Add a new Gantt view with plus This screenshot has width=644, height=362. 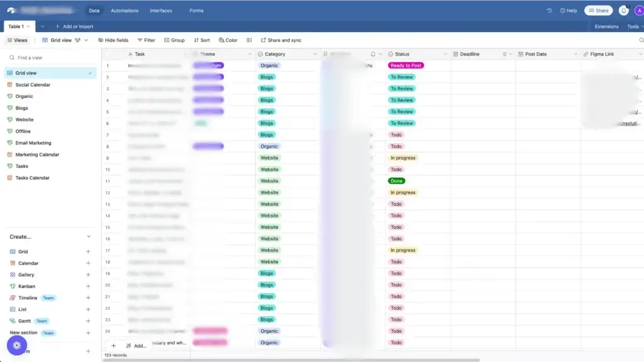88,321
